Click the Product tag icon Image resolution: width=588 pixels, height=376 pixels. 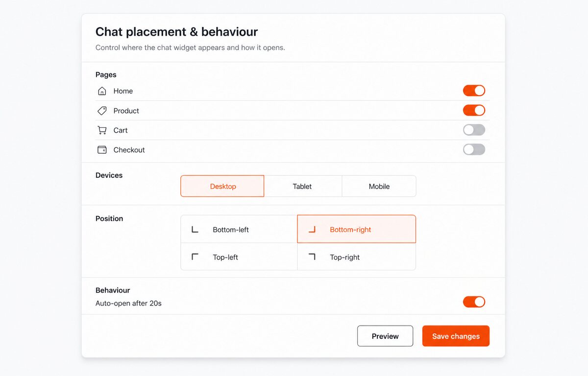tap(102, 111)
